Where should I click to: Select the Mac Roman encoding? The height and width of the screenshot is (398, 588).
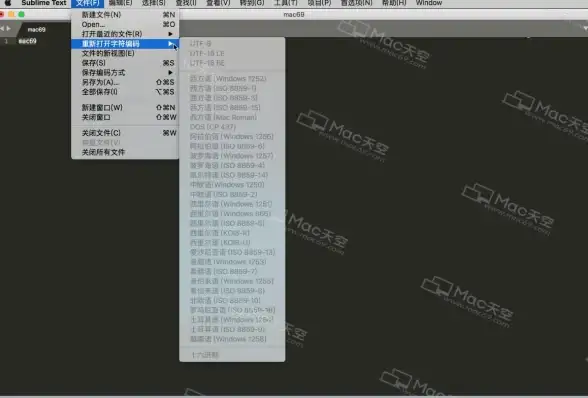[x=232, y=117]
